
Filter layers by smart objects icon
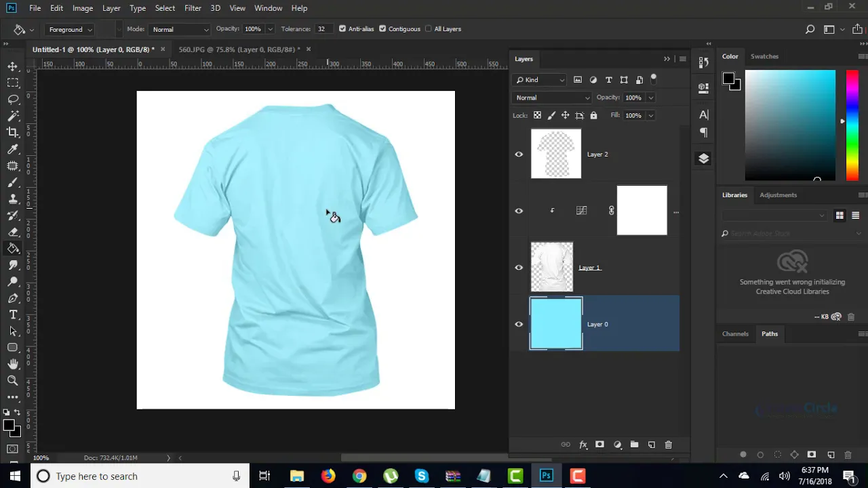[639, 80]
